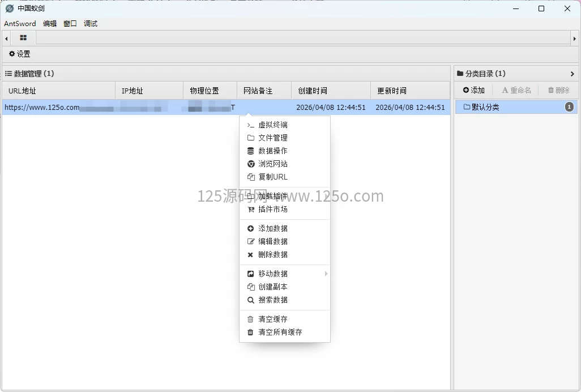
Task: Click the file manager (文件管理) folder icon
Action: 250,138
